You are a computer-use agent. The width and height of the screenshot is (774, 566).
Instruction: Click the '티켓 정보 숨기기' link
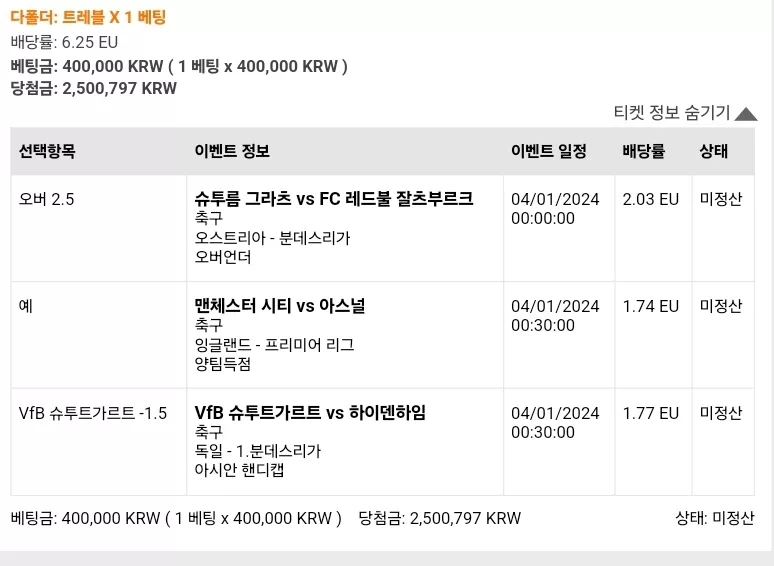pos(672,113)
